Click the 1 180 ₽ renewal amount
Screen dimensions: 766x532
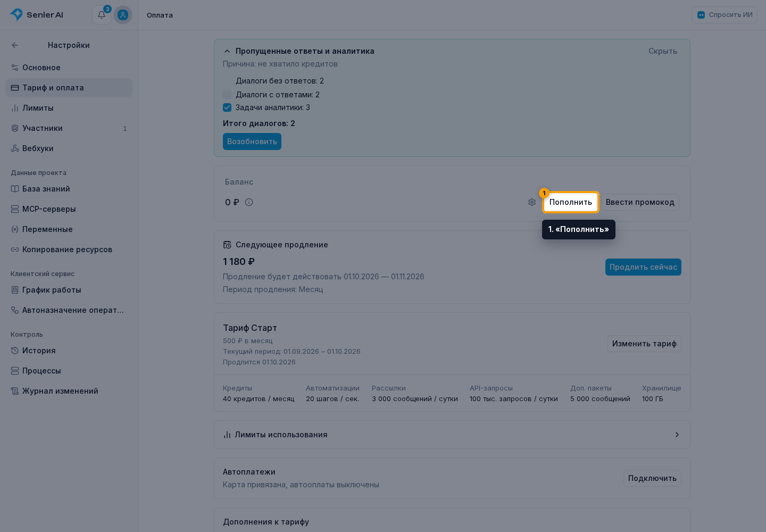pos(239,262)
